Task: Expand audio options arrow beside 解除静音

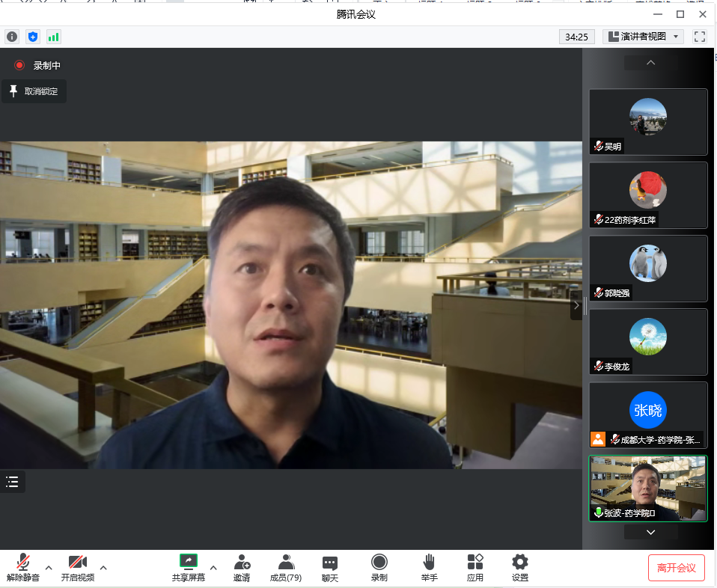Action: 49,568
